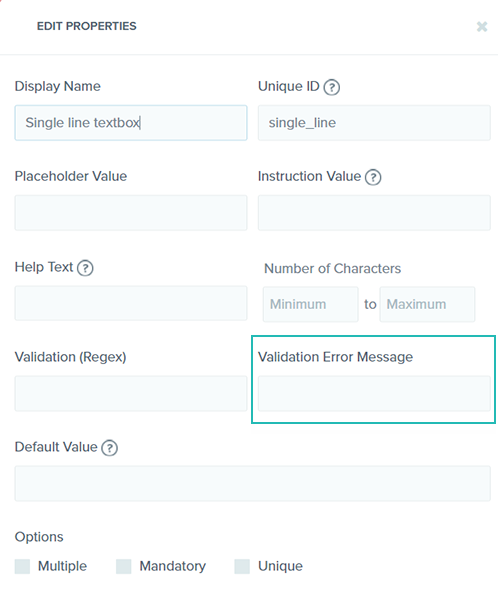
Task: Select the Minimum characters field
Action: tap(311, 304)
